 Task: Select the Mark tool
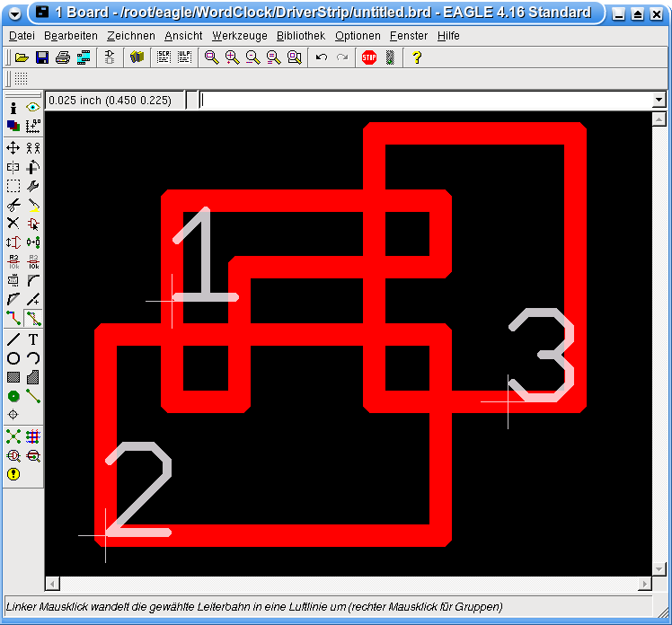(33, 126)
